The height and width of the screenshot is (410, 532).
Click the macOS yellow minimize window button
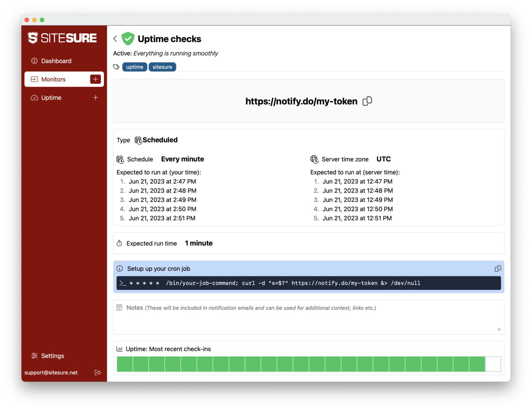pyautogui.click(x=34, y=20)
